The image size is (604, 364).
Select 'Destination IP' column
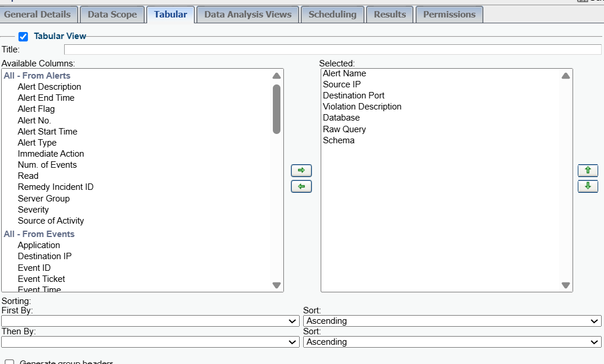click(45, 257)
